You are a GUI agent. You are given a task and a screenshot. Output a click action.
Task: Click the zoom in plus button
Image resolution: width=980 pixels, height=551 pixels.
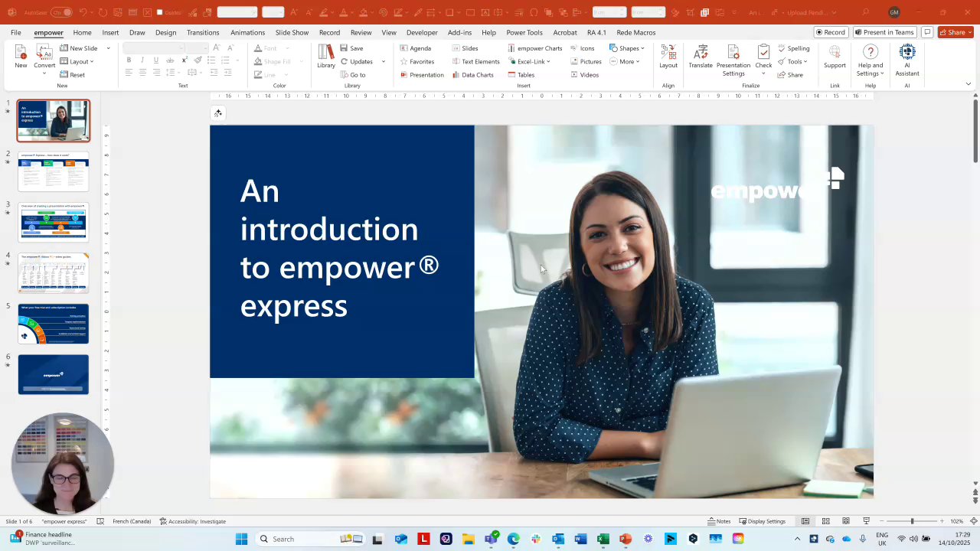tap(942, 521)
